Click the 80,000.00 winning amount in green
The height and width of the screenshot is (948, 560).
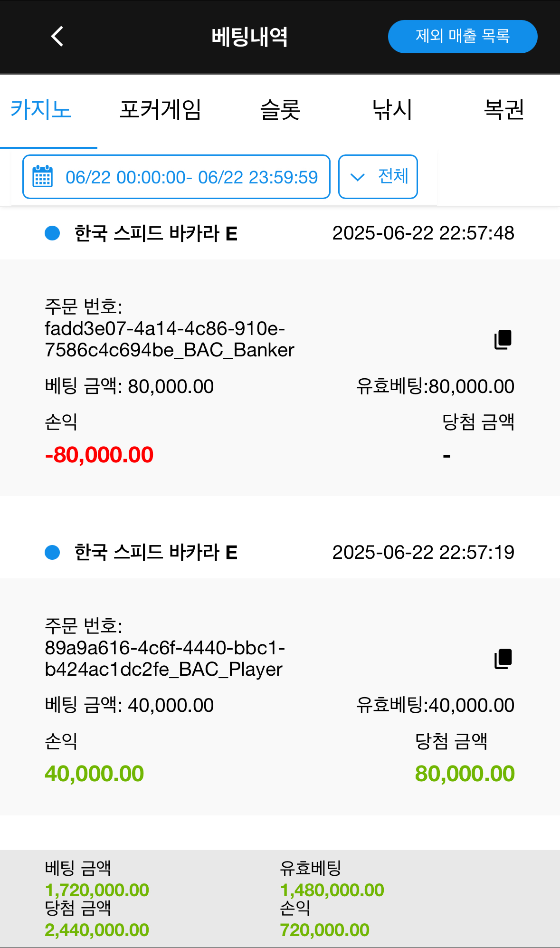[465, 774]
